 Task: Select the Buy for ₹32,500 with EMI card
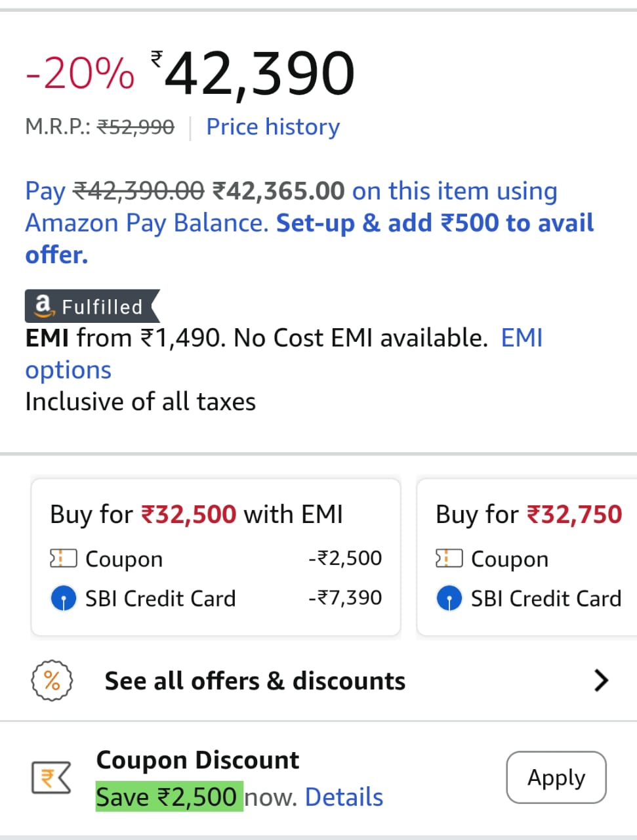(x=215, y=557)
